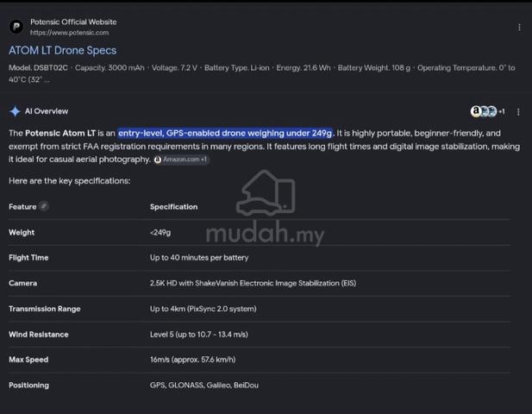Open the ATOM LT Drone Specs link
Viewport: 532px width, 414px height.
(x=62, y=51)
